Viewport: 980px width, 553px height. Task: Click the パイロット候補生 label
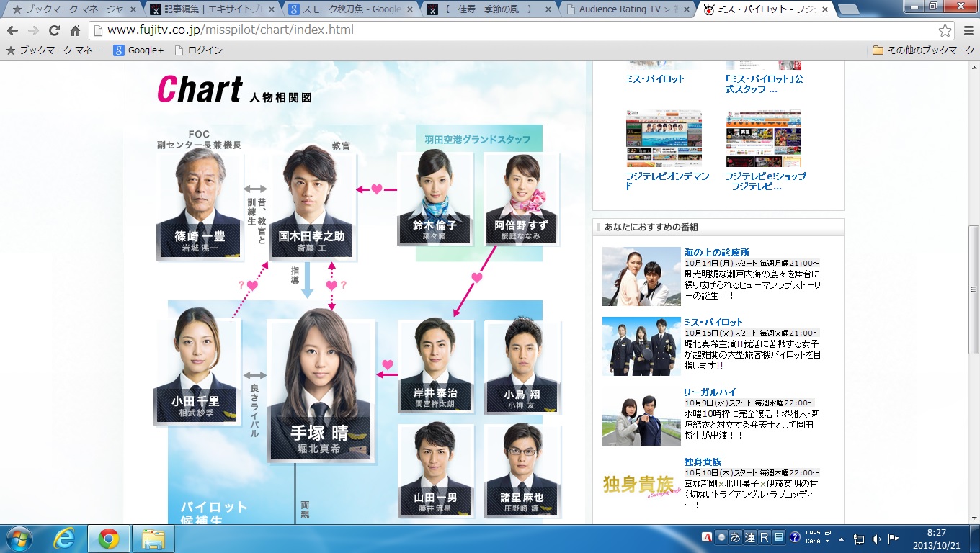[214, 513]
